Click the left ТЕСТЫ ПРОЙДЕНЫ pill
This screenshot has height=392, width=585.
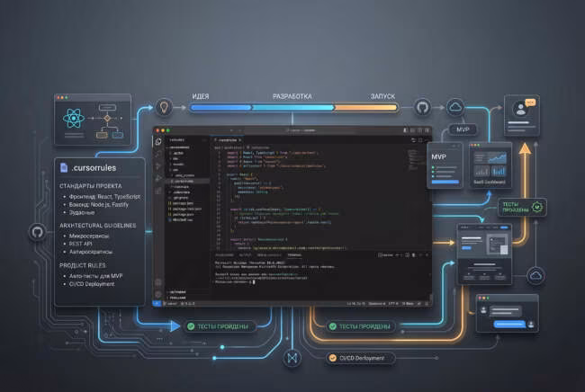[x=220, y=326]
